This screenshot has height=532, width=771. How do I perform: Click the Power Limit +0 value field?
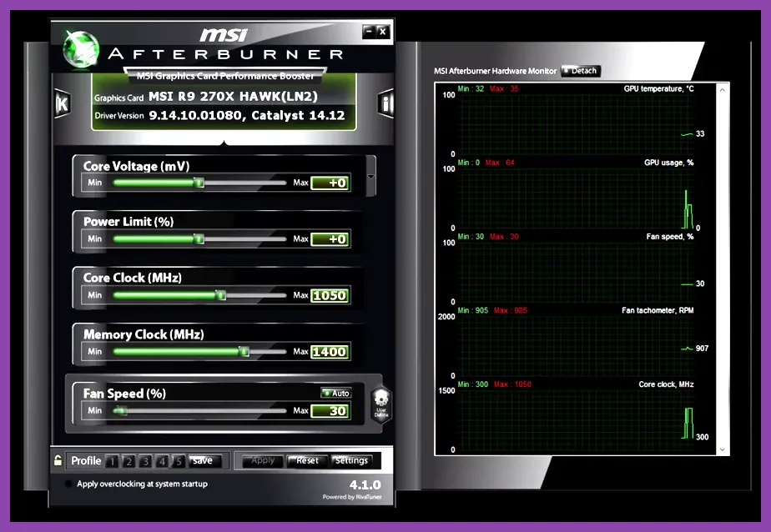point(330,239)
